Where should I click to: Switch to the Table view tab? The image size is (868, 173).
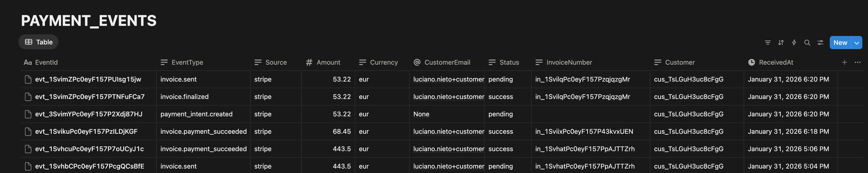pos(39,42)
